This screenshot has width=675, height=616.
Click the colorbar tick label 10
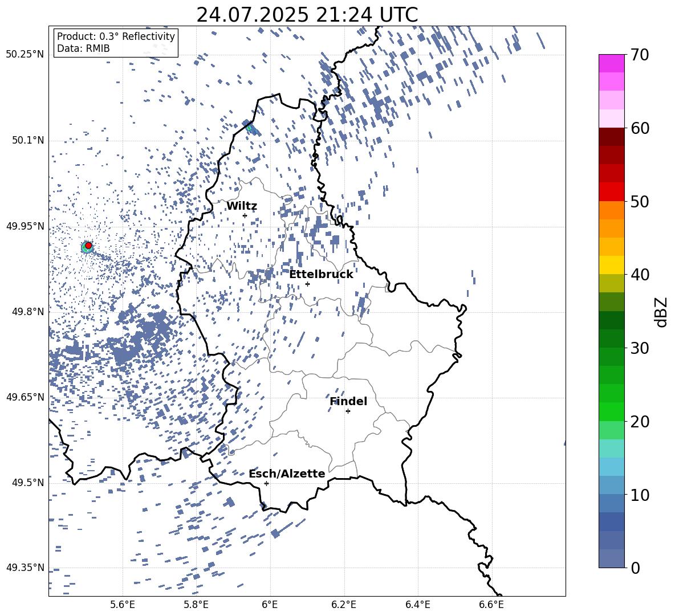pyautogui.click(x=640, y=495)
